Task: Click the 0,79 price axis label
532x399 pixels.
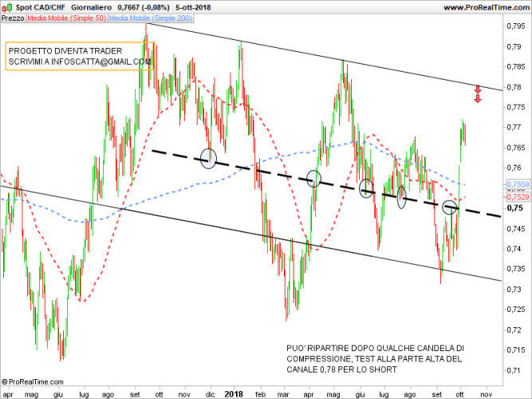Action: pos(514,46)
